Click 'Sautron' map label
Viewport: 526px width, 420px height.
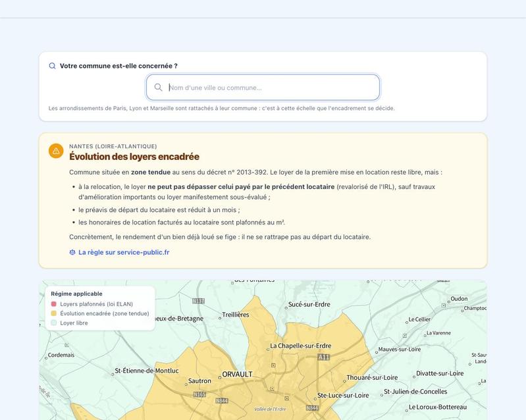pos(199,381)
